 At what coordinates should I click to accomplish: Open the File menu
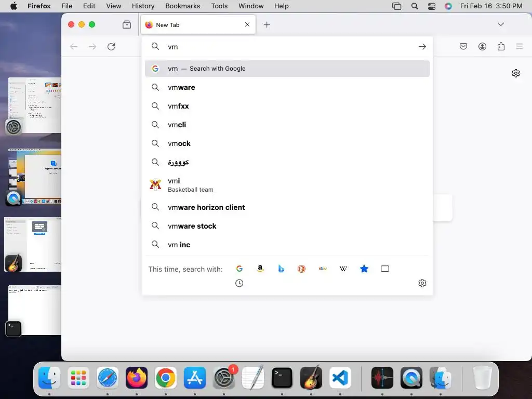(67, 6)
